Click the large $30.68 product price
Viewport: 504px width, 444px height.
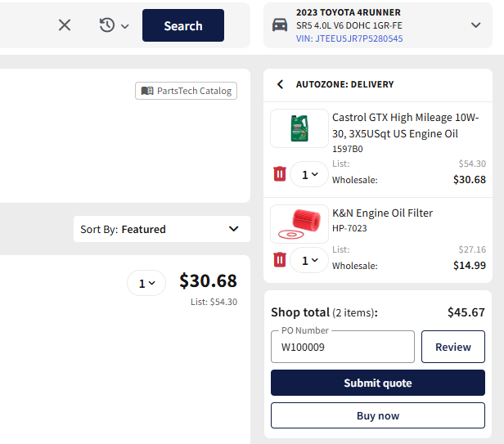click(209, 280)
